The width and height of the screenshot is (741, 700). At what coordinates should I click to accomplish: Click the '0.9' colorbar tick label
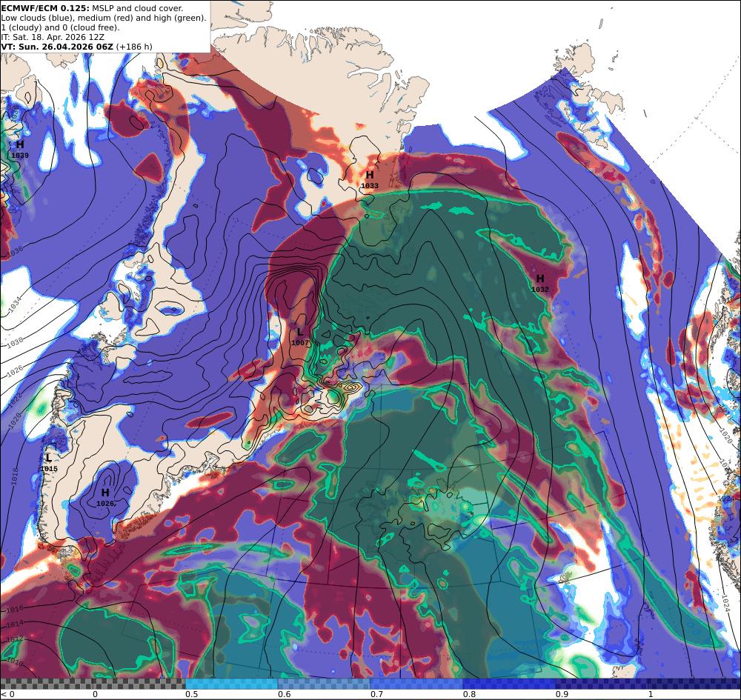[x=562, y=694]
